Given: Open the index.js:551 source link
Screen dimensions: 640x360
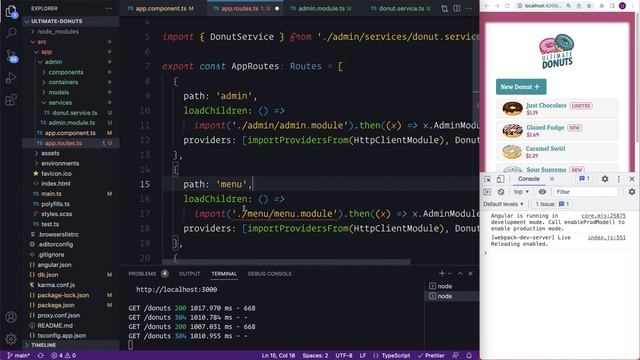Looking at the screenshot, I should pos(607,238).
